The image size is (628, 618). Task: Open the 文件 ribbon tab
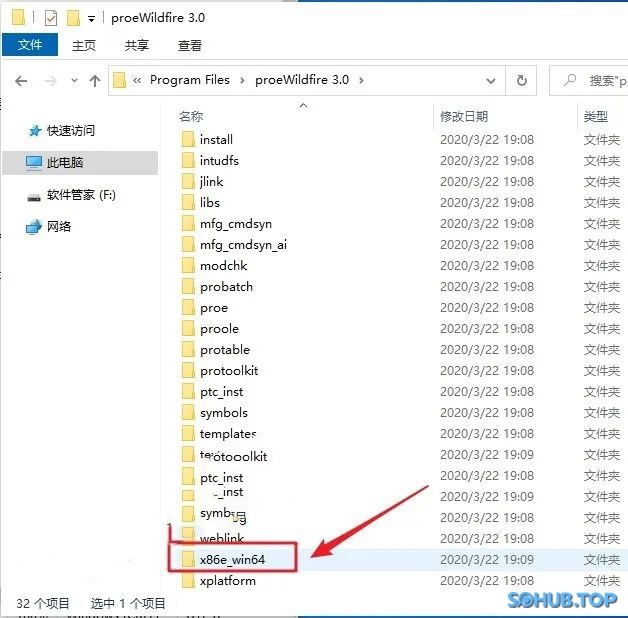(30, 44)
